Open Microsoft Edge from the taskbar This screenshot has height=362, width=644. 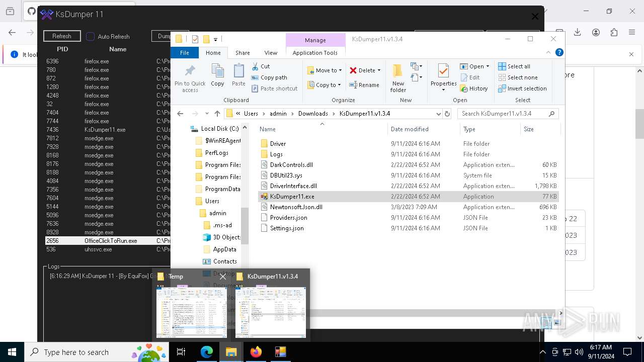(x=207, y=352)
